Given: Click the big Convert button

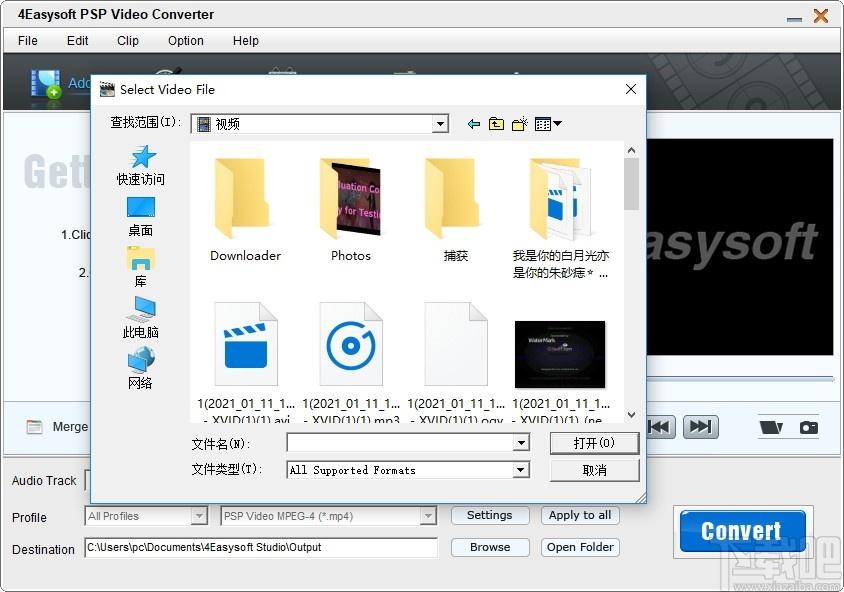Looking at the screenshot, I should [742, 531].
